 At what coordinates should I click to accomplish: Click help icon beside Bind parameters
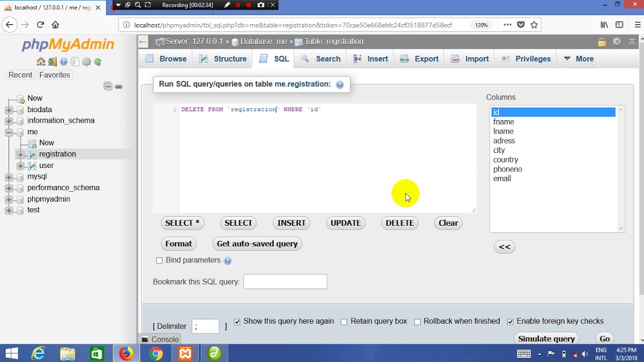point(227,260)
